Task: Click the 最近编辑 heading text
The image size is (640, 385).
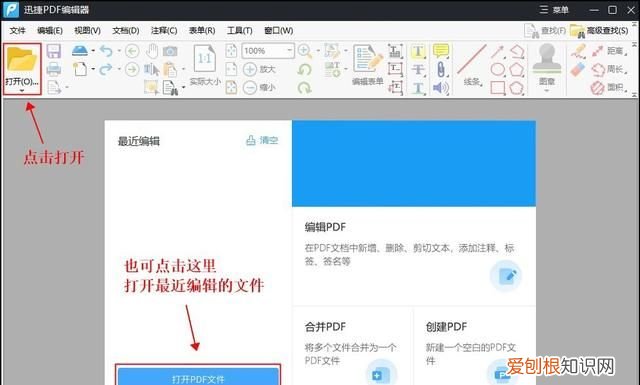Action: (x=139, y=142)
